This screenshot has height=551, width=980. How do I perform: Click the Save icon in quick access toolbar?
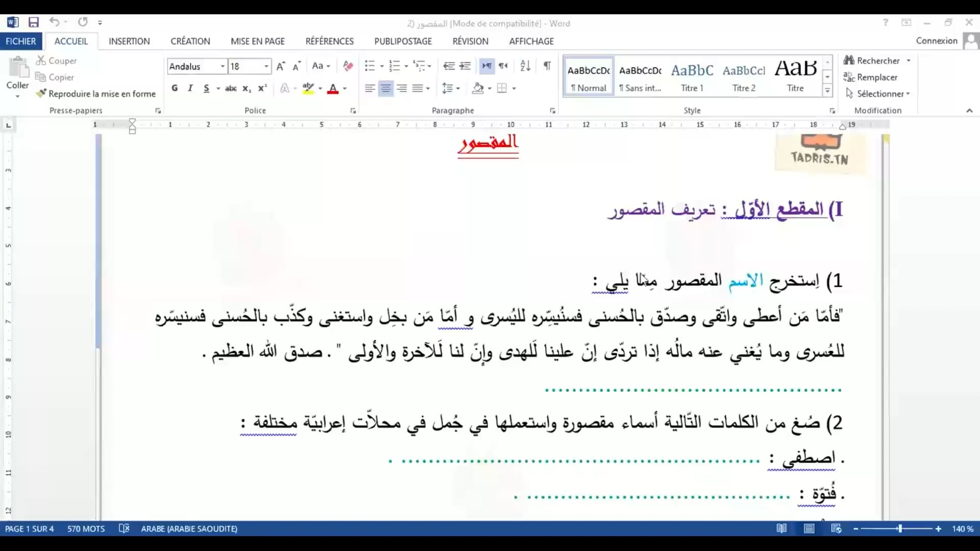pyautogui.click(x=34, y=22)
